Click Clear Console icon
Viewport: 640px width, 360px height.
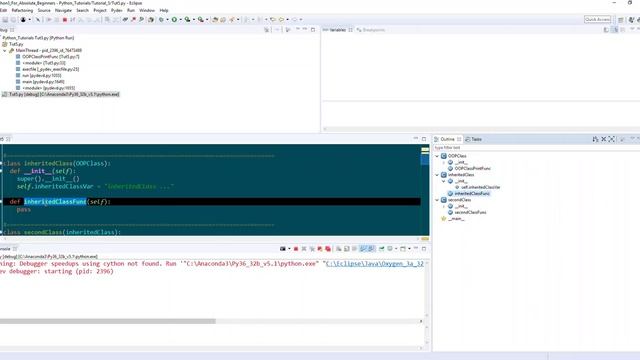coord(338,249)
